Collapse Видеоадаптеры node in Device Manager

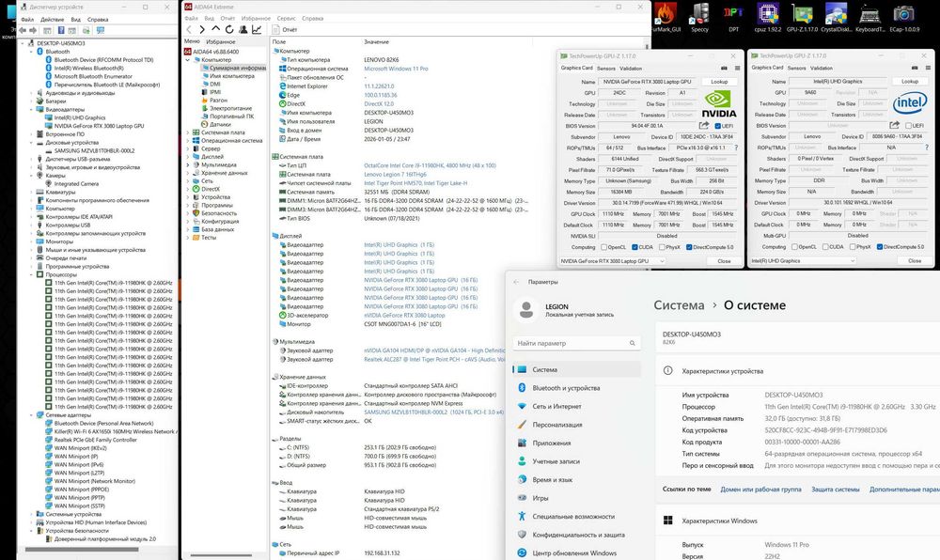point(32,110)
